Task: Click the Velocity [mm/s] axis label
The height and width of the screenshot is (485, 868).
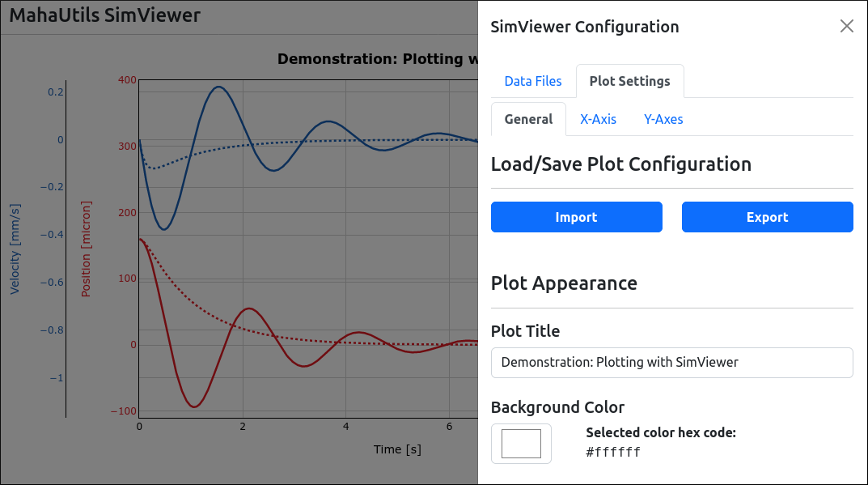Action: pos(15,249)
